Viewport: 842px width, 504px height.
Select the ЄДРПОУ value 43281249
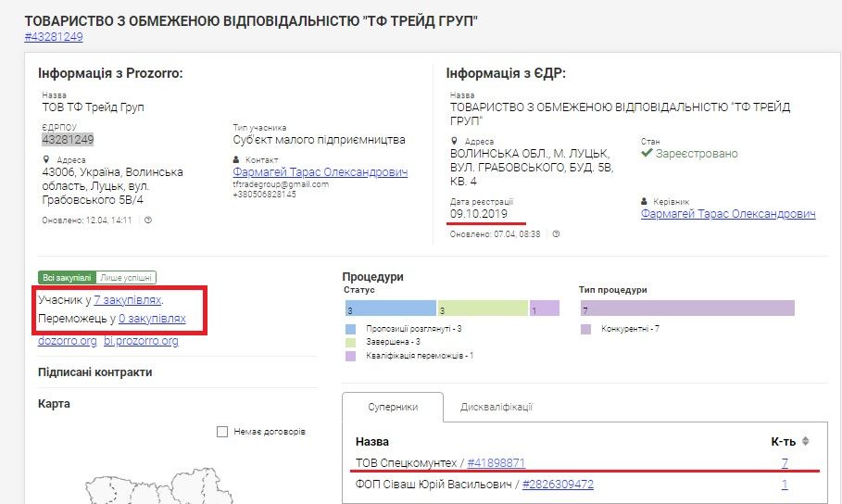68,140
